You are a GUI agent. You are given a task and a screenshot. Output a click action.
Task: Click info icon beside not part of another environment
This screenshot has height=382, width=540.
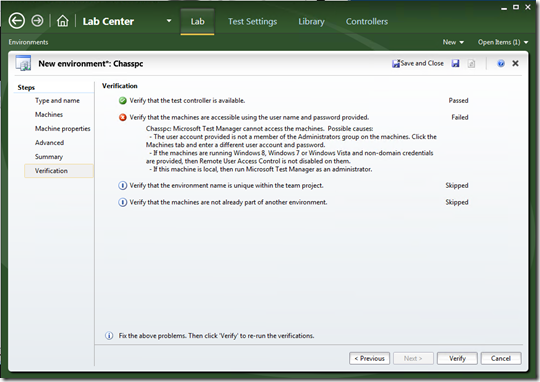click(123, 202)
